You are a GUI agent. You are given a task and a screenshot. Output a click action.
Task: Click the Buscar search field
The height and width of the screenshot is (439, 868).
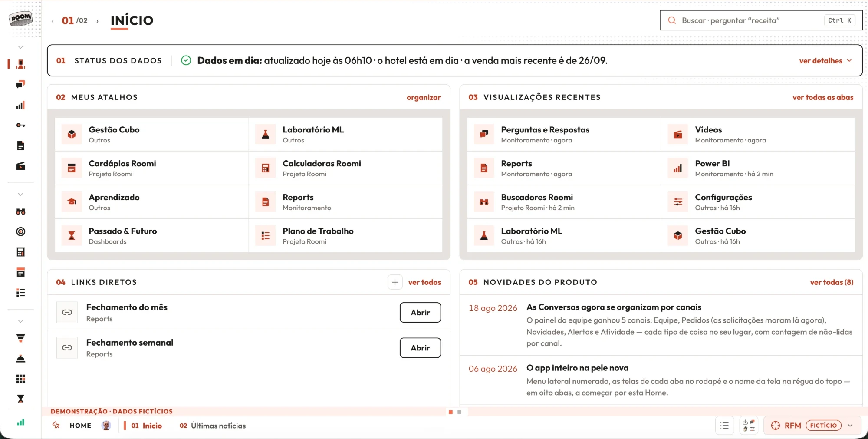click(761, 20)
